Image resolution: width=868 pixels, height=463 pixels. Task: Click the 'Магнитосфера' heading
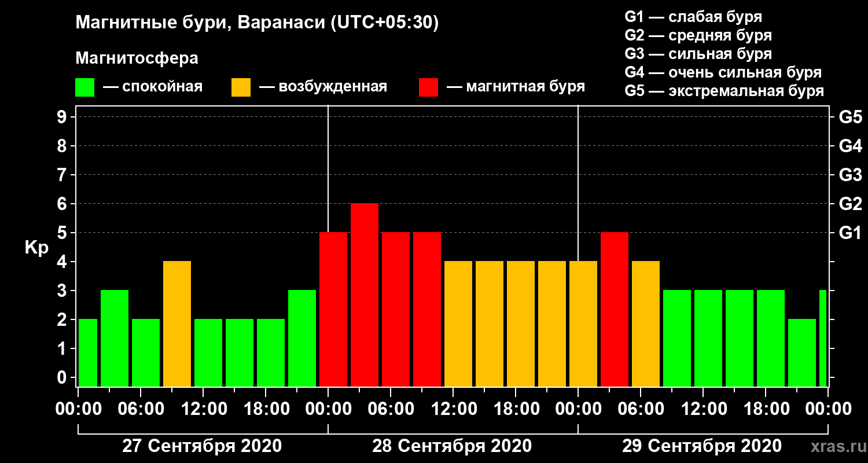click(137, 58)
